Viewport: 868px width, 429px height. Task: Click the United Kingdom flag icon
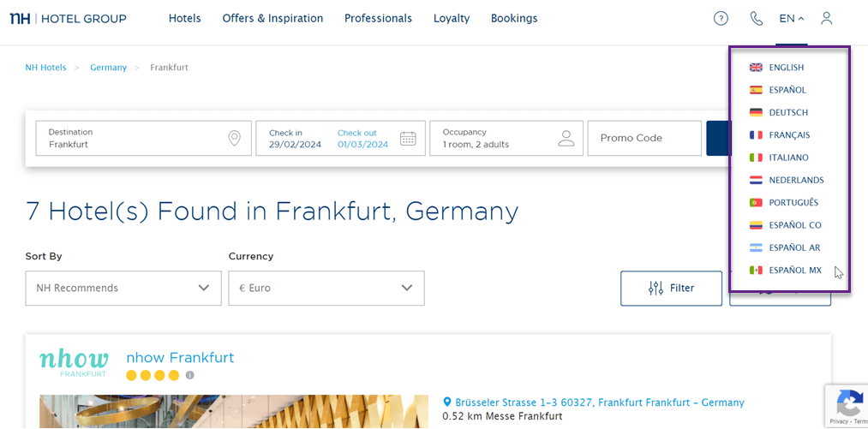[x=756, y=68]
